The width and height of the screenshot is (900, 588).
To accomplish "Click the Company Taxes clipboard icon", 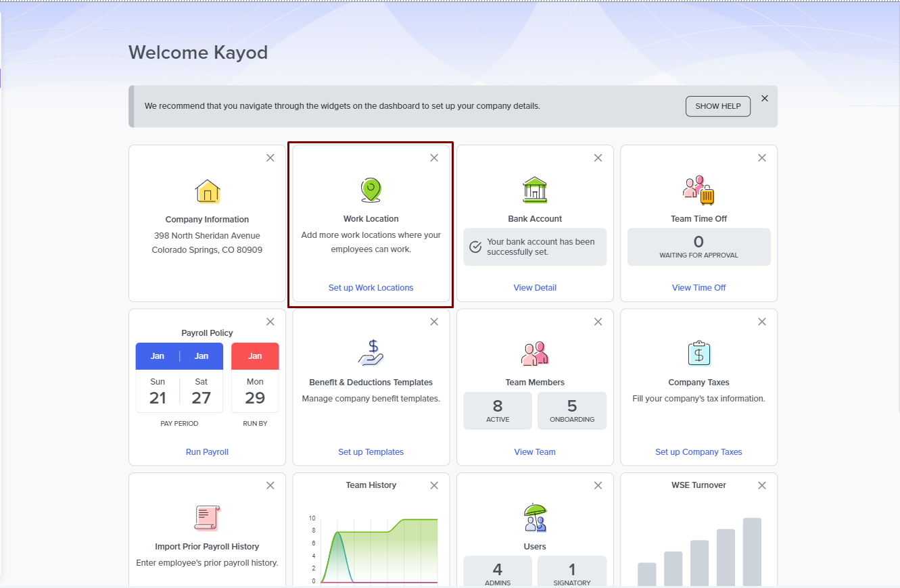I will [698, 353].
